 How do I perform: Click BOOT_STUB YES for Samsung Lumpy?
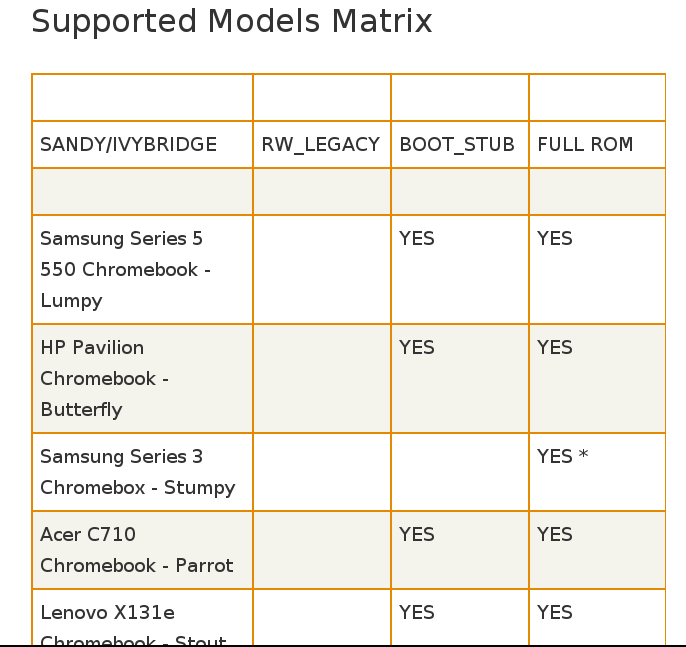(x=417, y=239)
